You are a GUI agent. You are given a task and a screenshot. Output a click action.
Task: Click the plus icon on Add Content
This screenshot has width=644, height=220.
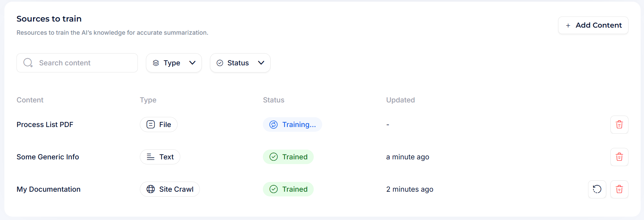(568, 26)
